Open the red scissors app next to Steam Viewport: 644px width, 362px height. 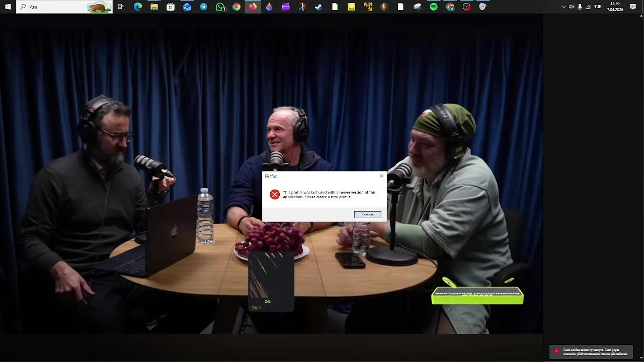(302, 7)
